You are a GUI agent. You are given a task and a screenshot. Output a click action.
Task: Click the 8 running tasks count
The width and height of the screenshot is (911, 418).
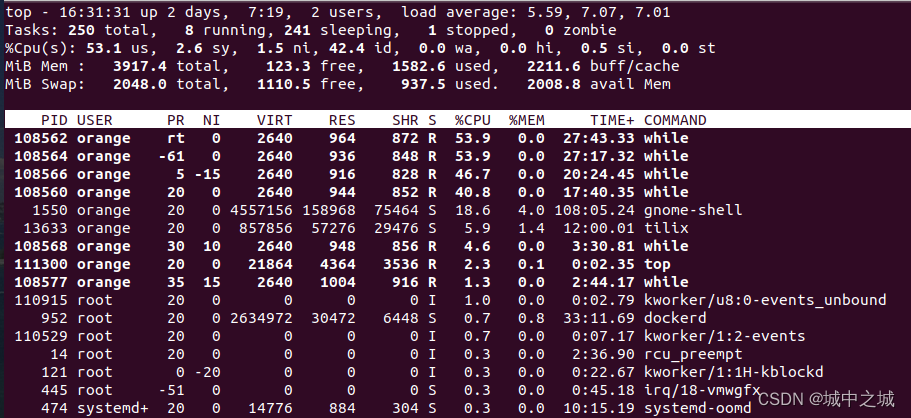click(x=189, y=30)
